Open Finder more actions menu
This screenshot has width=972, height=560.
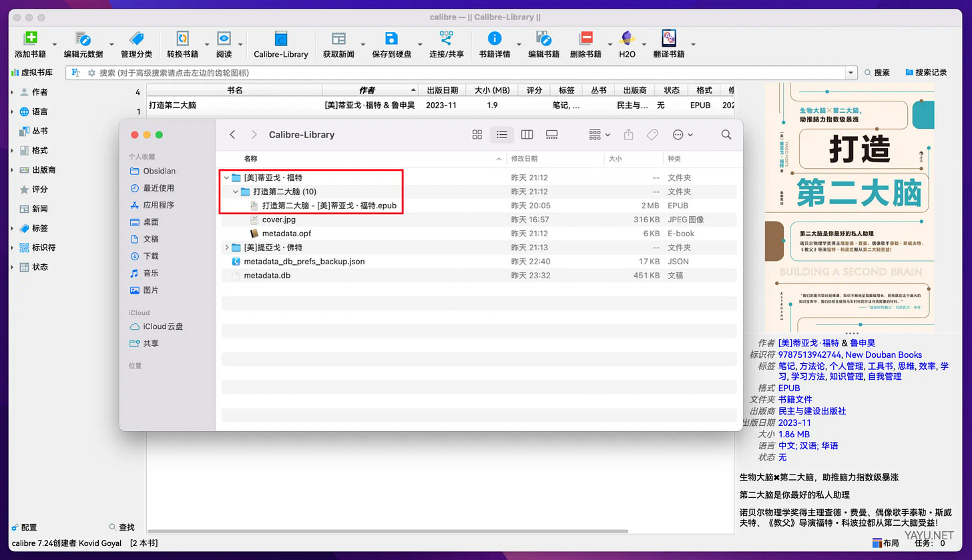682,135
